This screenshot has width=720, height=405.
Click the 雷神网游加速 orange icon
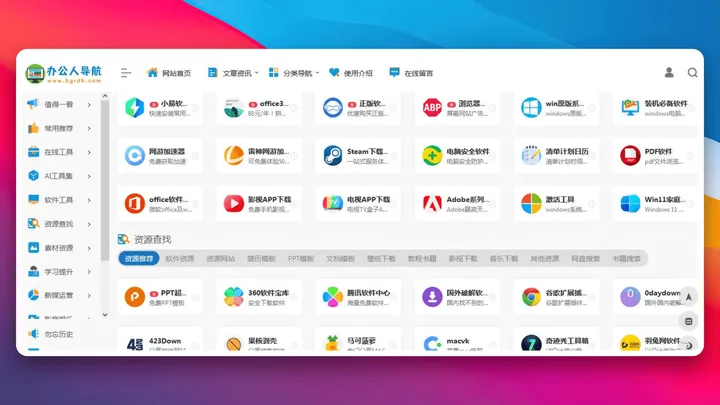tap(234, 155)
